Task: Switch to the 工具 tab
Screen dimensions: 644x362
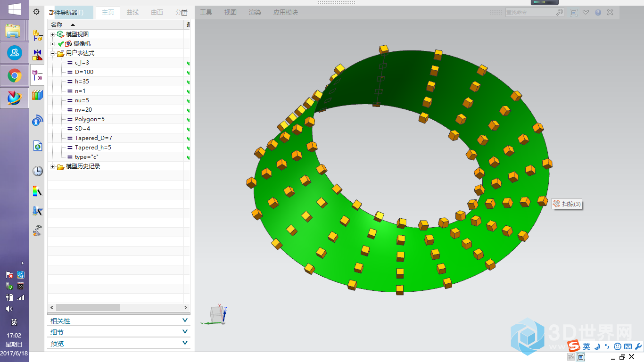Action: pyautogui.click(x=206, y=12)
